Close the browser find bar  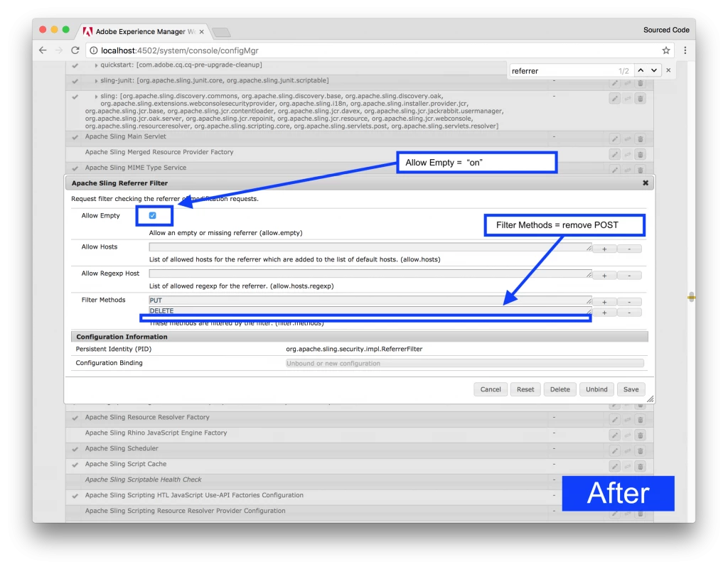pos(668,70)
